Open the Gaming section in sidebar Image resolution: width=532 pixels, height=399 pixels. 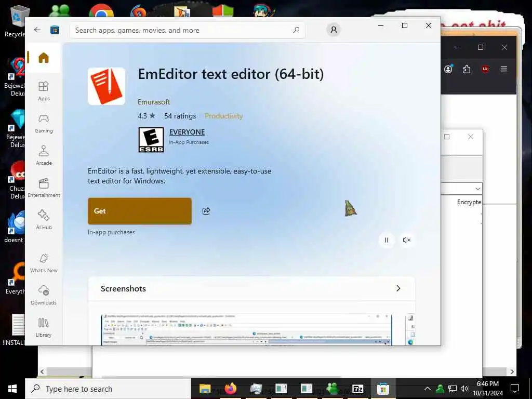44,124
